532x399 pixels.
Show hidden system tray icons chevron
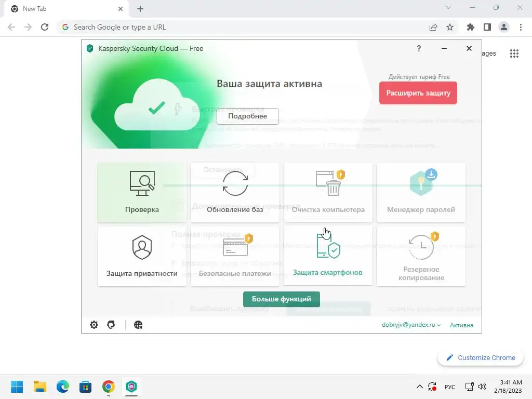pyautogui.click(x=420, y=387)
